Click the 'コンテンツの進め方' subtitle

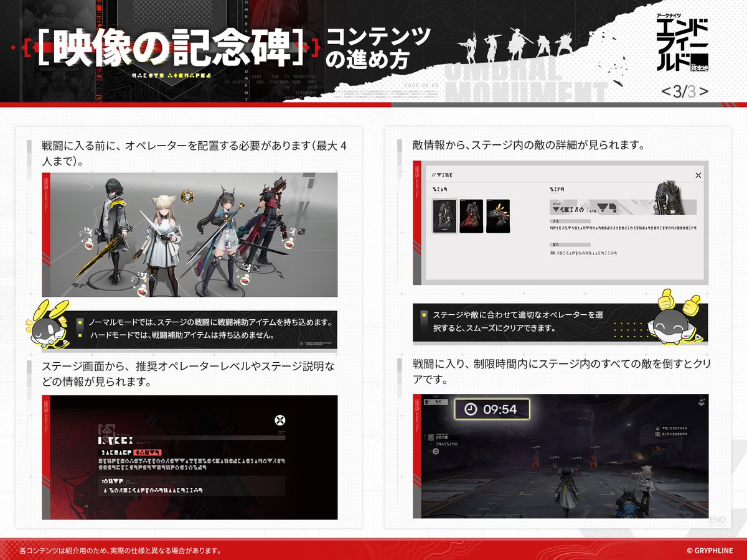tap(378, 48)
